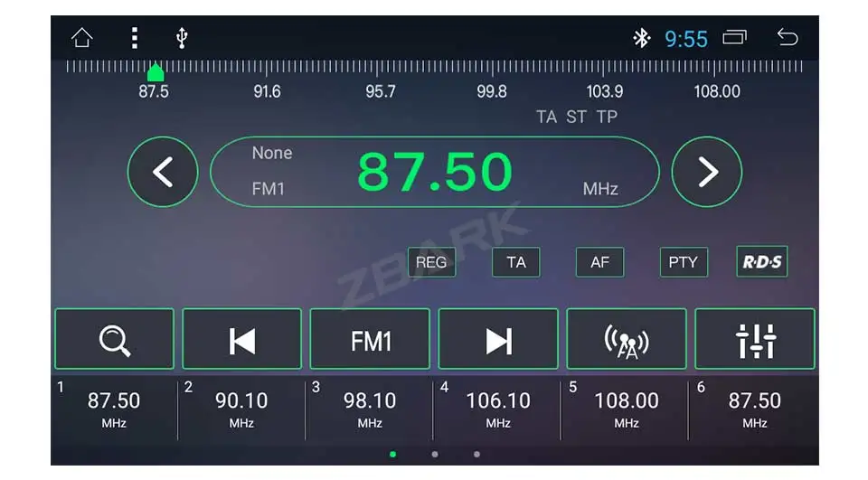Seek to previous station
This screenshot has width=868, height=480.
[x=242, y=339]
